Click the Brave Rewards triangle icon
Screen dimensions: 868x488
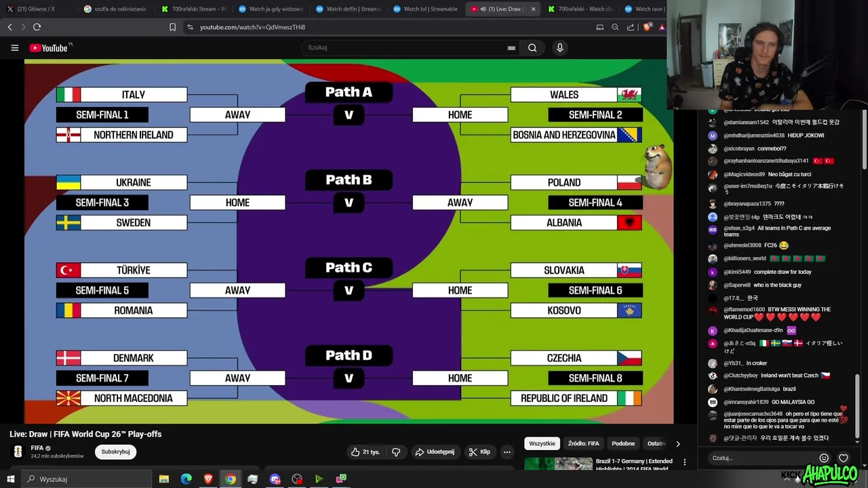[x=662, y=27]
